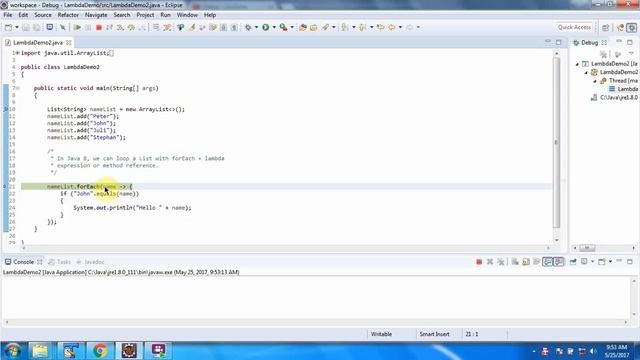Screen dimensions: 640x360
Task: Switch to the Tasks tab
Action: coord(60,262)
